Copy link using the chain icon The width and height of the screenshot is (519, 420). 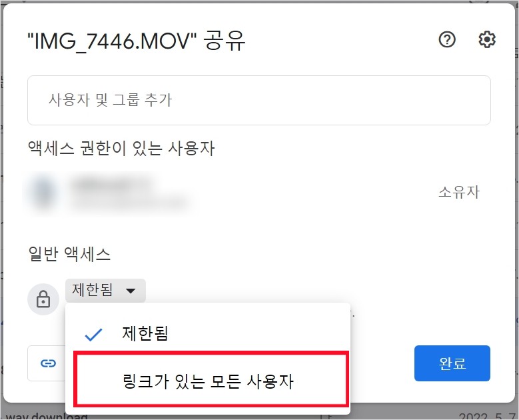pyautogui.click(x=49, y=363)
